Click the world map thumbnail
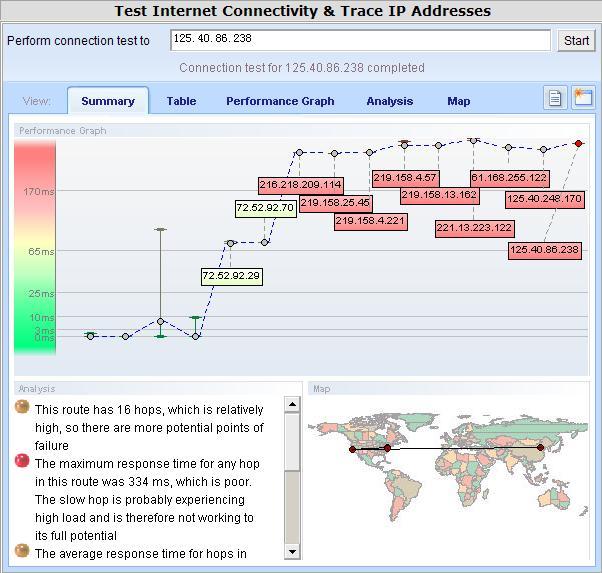Screen dimensions: 602x573 click(448, 470)
